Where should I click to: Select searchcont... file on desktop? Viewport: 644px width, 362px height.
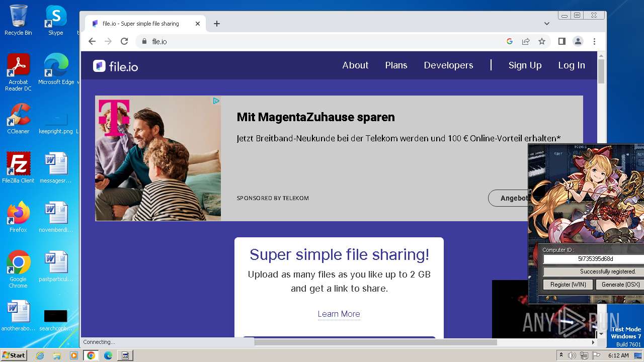[x=56, y=319]
